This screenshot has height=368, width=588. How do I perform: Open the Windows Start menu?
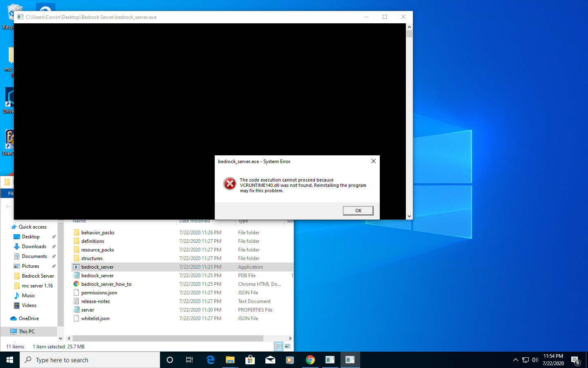click(x=10, y=360)
